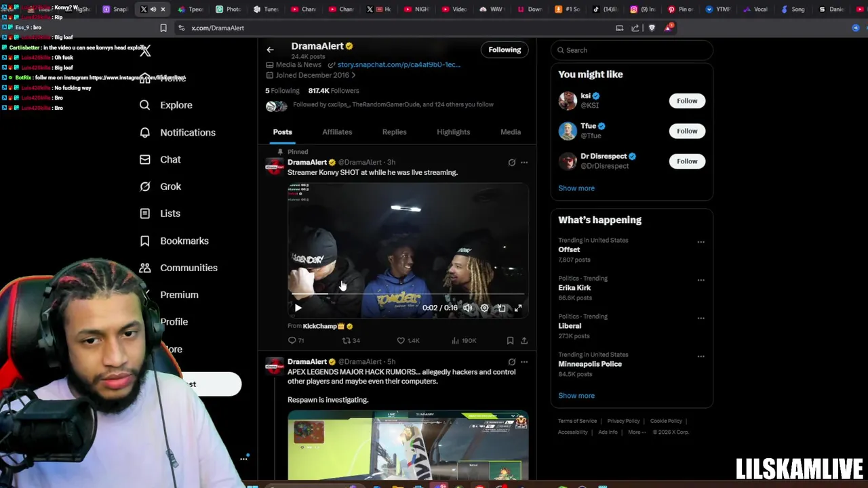Open more options on Apex Legends post

click(524, 362)
